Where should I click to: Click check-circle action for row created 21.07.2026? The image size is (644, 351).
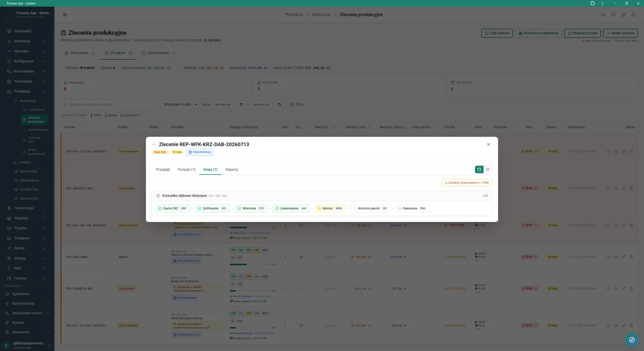609,325
